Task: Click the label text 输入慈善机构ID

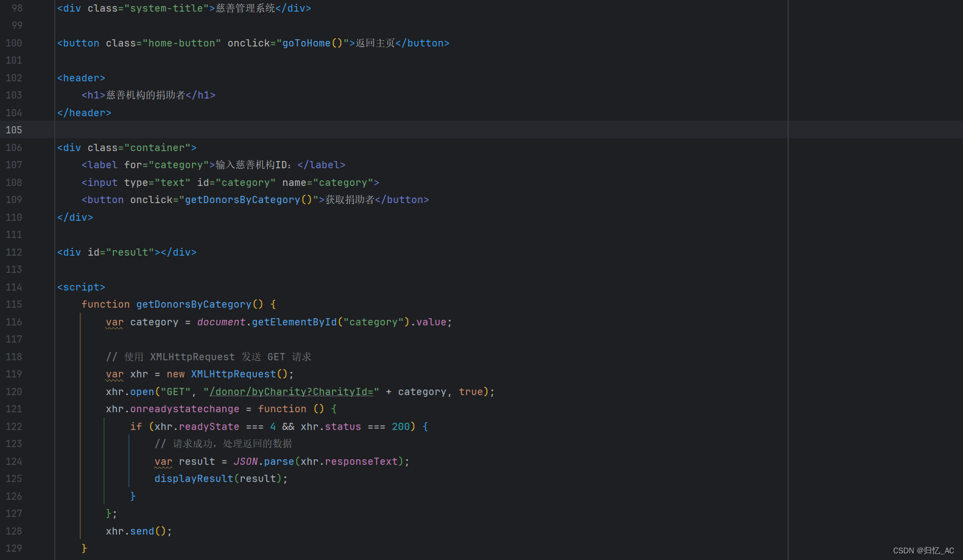Action: (252, 165)
